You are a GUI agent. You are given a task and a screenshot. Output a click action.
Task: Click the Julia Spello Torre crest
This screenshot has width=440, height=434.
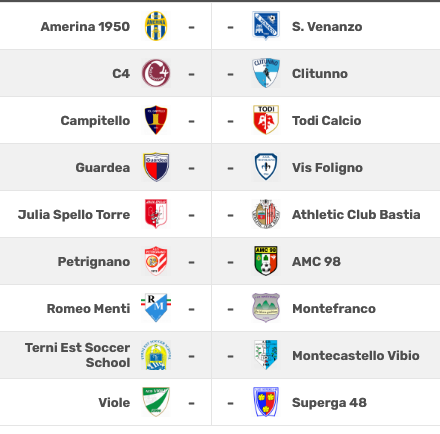tap(156, 214)
